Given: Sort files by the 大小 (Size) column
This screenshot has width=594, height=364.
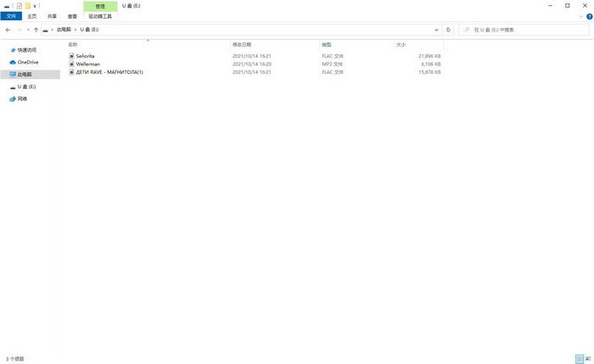Looking at the screenshot, I should pyautogui.click(x=401, y=44).
